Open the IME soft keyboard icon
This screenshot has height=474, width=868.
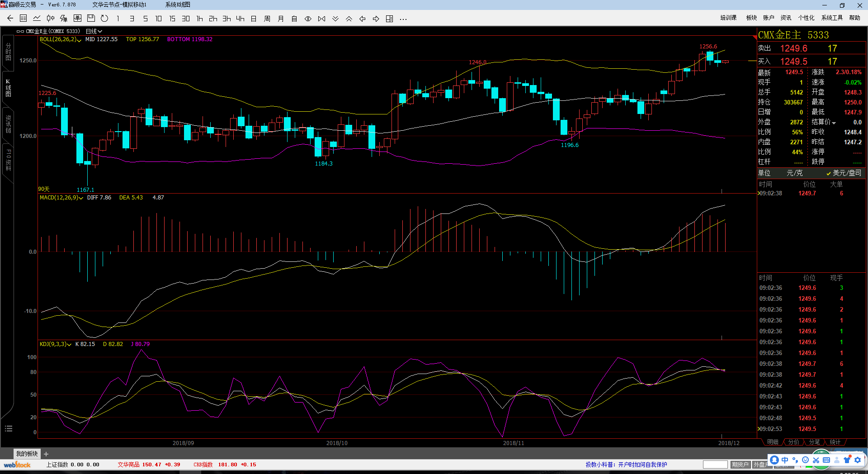pos(826,460)
